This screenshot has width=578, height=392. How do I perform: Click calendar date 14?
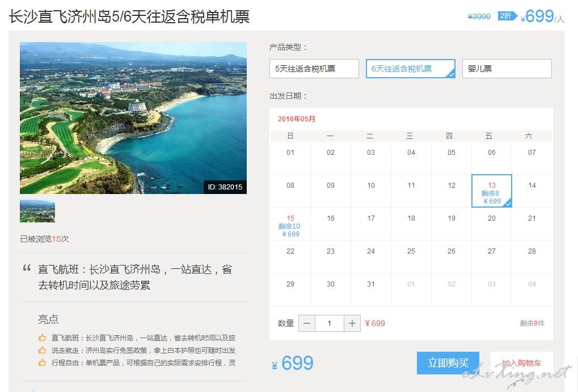(532, 185)
